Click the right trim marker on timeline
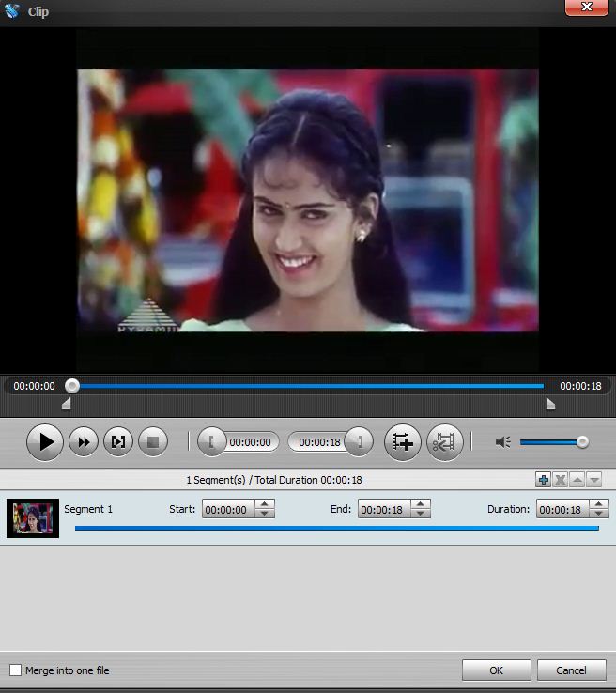This screenshot has width=616, height=693. click(550, 404)
